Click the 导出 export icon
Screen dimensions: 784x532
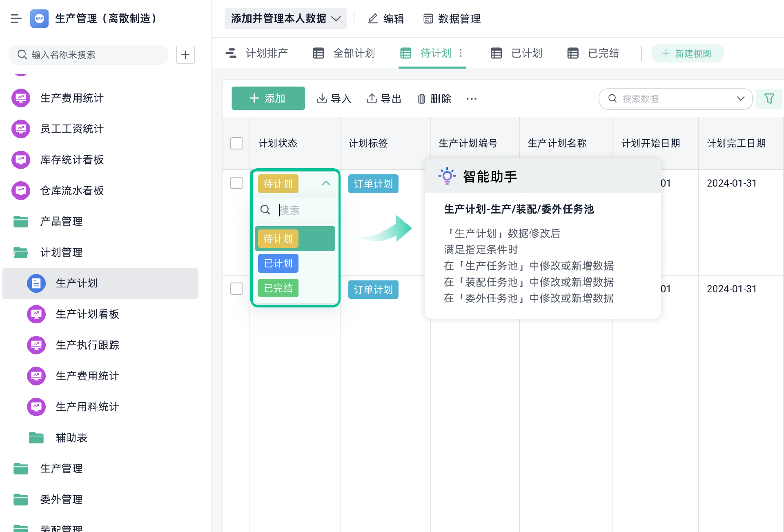(x=372, y=98)
